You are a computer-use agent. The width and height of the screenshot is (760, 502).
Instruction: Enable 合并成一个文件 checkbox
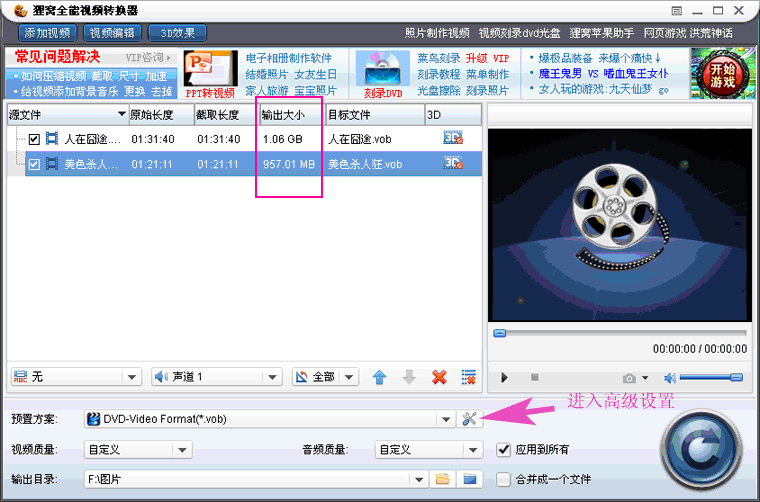(504, 479)
